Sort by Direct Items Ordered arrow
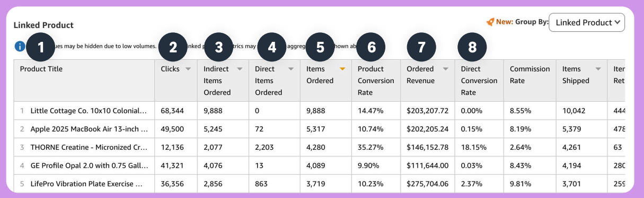The image size is (644, 198). 290,69
